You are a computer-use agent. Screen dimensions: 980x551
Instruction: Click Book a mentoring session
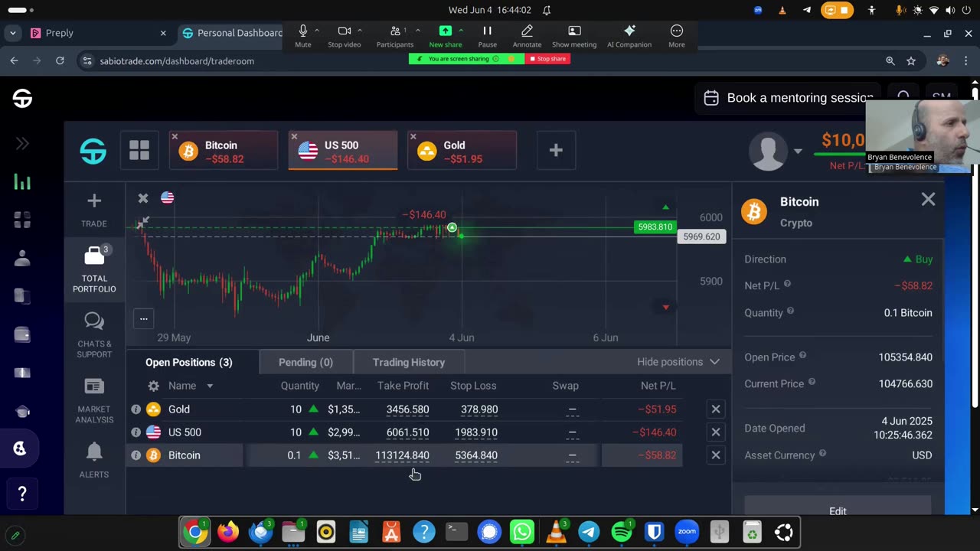[x=789, y=98]
